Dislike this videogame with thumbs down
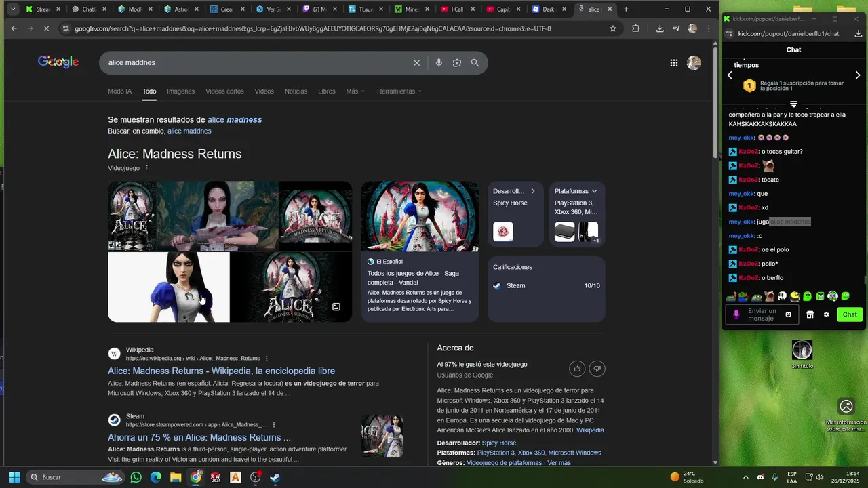This screenshot has width=868, height=488. pyautogui.click(x=597, y=369)
